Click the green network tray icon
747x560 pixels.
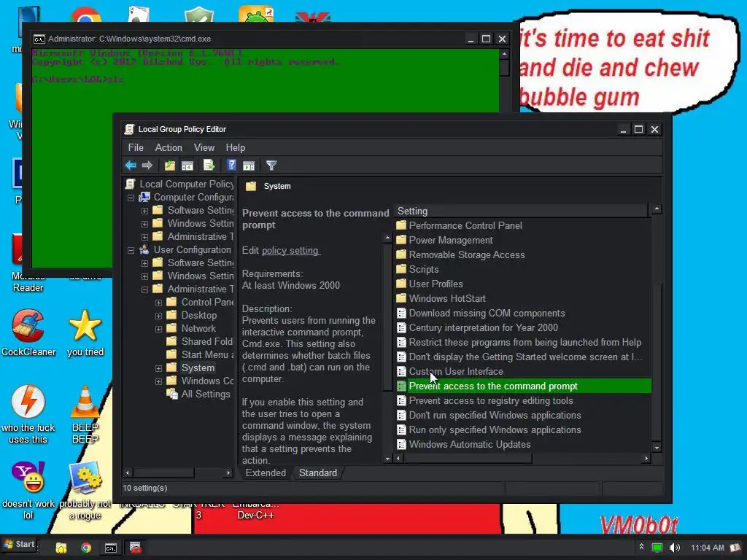[x=657, y=548]
